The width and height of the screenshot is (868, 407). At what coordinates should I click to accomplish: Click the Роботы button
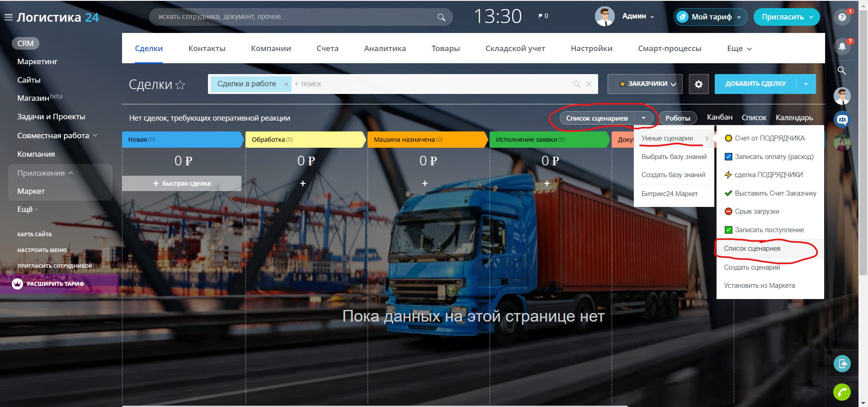pos(678,118)
